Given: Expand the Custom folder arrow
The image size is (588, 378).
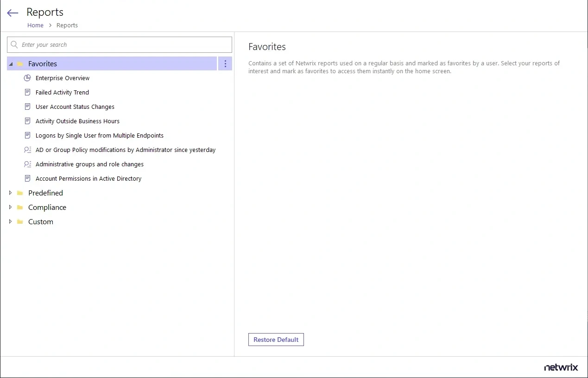Looking at the screenshot, I should [10, 221].
